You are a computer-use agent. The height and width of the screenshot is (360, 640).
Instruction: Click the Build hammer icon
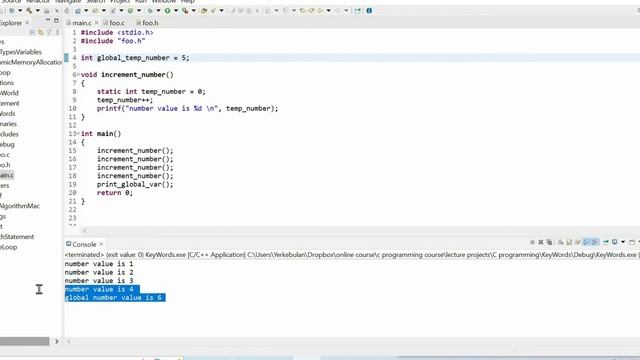(x=29, y=11)
